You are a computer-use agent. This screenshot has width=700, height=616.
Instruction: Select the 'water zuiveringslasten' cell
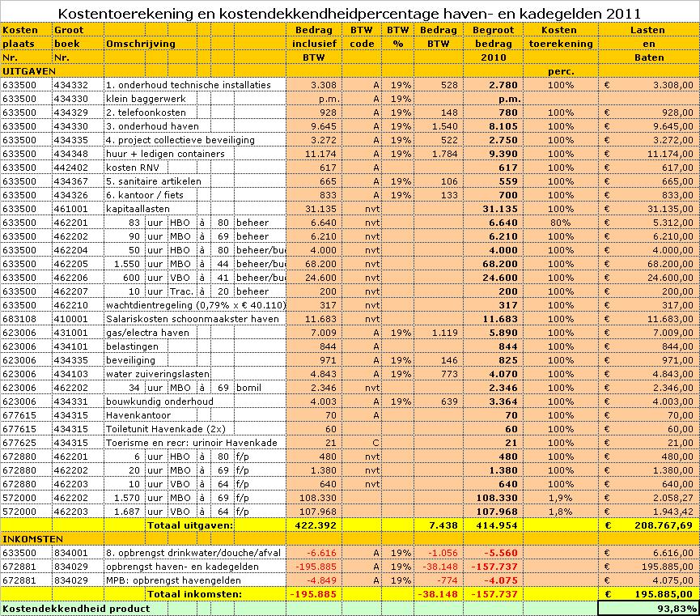click(158, 374)
